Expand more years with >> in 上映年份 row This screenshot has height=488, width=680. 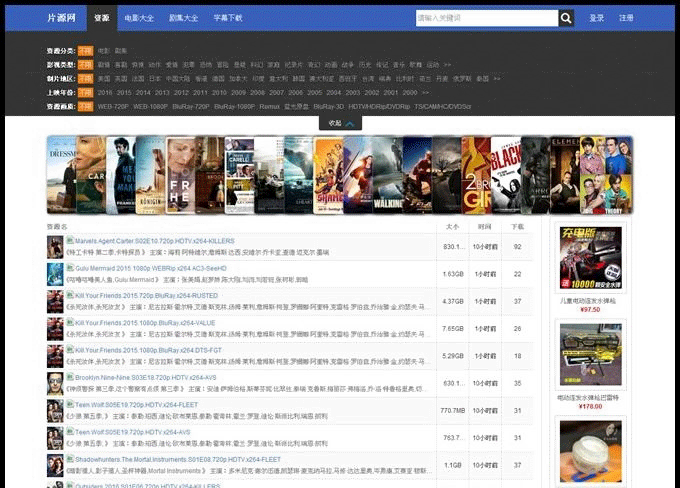tap(425, 92)
